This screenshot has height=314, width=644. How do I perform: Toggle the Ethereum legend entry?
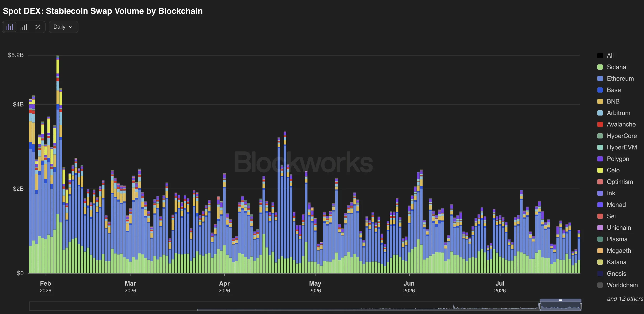pyautogui.click(x=615, y=78)
